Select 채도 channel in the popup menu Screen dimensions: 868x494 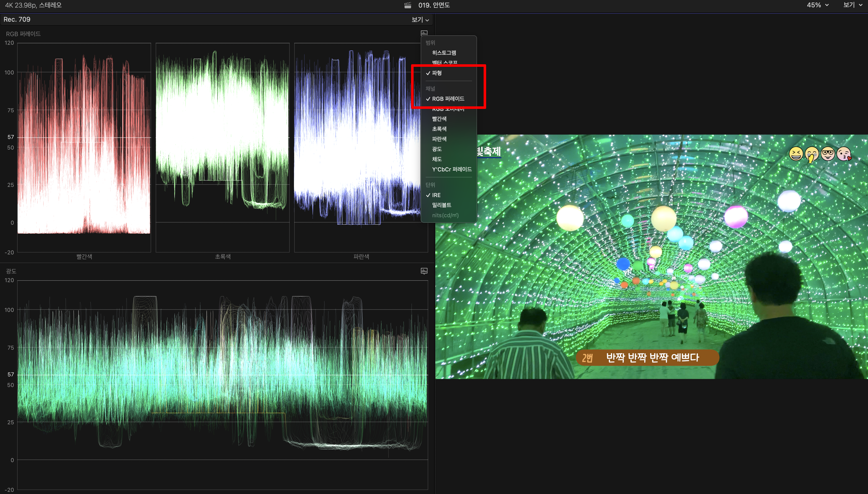(x=437, y=159)
